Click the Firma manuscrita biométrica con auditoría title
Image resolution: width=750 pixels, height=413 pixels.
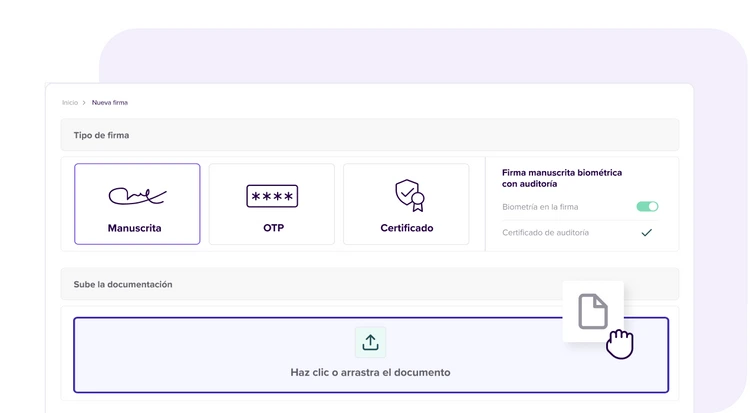coord(562,178)
